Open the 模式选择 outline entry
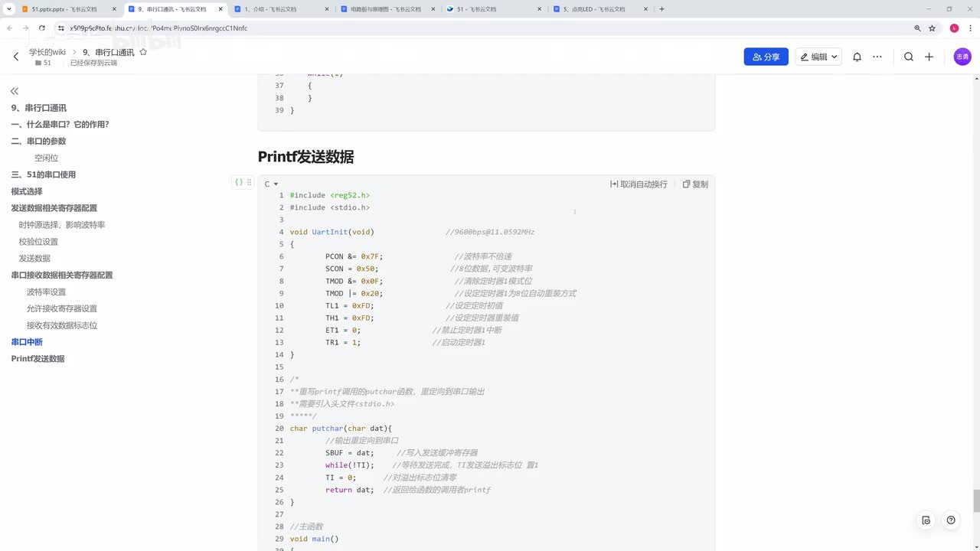980x551 pixels. (27, 191)
